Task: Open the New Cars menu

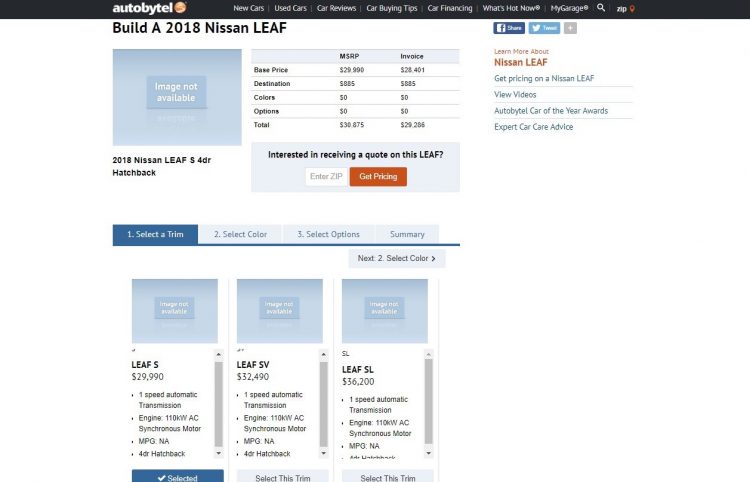Action: click(248, 8)
